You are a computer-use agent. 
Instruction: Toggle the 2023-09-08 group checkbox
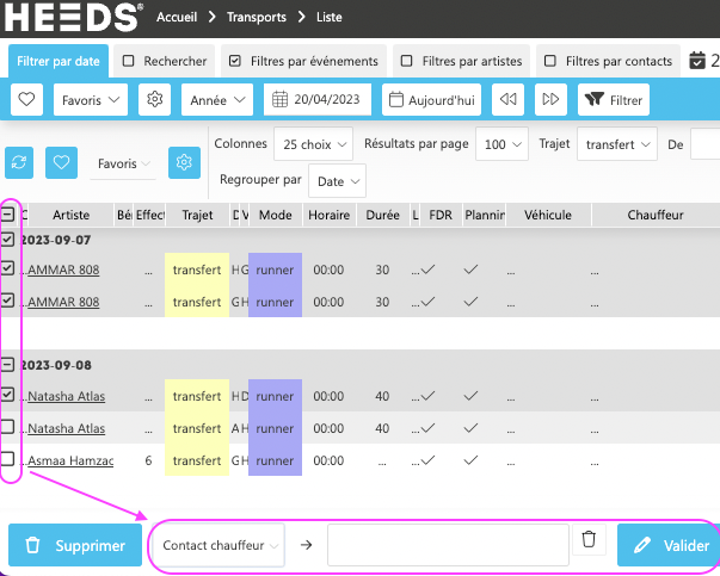(x=8, y=365)
